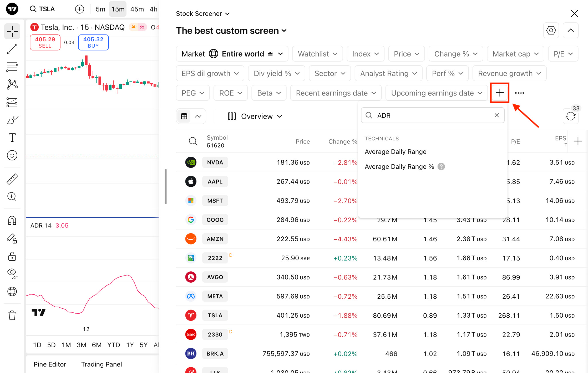Open the Pine Editor tab
Screen dimensions: 588x373
(50, 364)
